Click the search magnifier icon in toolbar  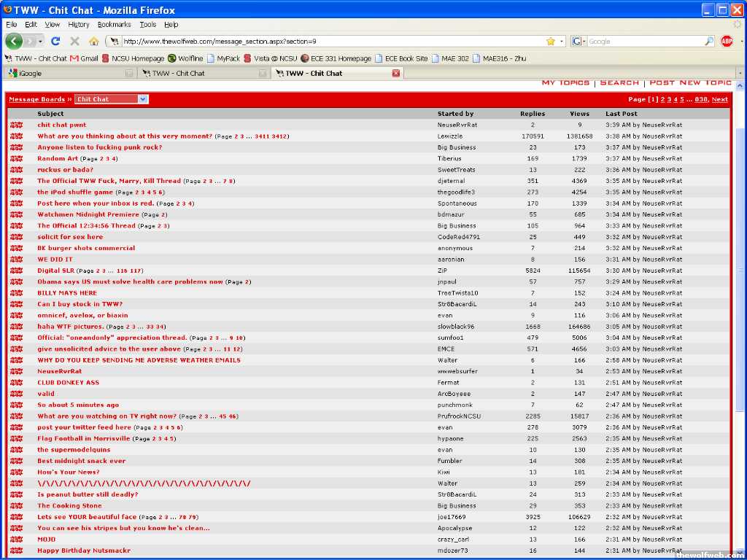click(x=709, y=42)
